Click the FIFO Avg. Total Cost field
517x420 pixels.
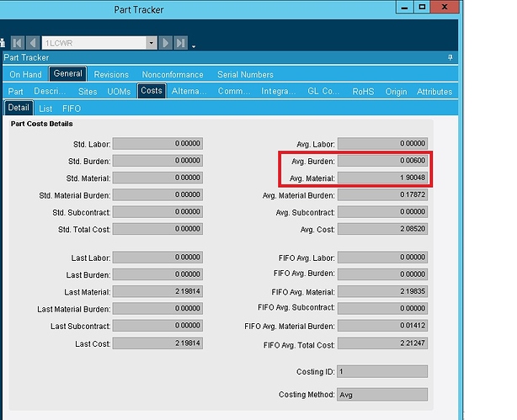click(383, 343)
